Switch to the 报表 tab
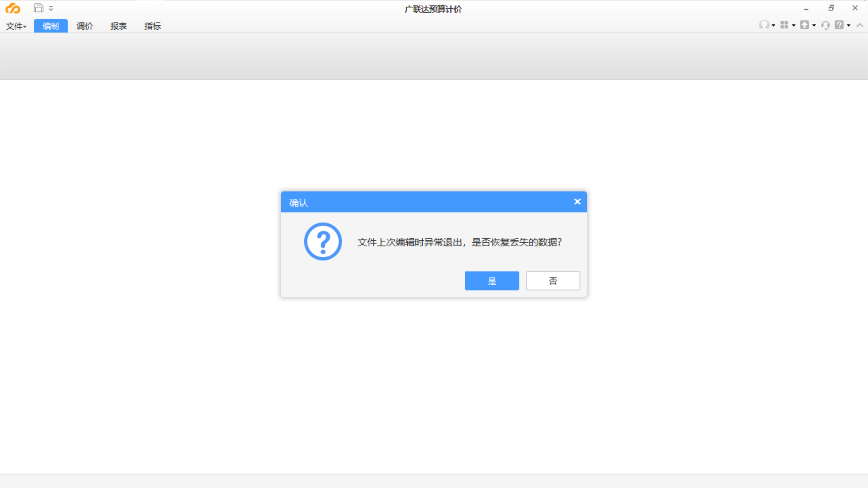The image size is (868, 488). (x=118, y=26)
